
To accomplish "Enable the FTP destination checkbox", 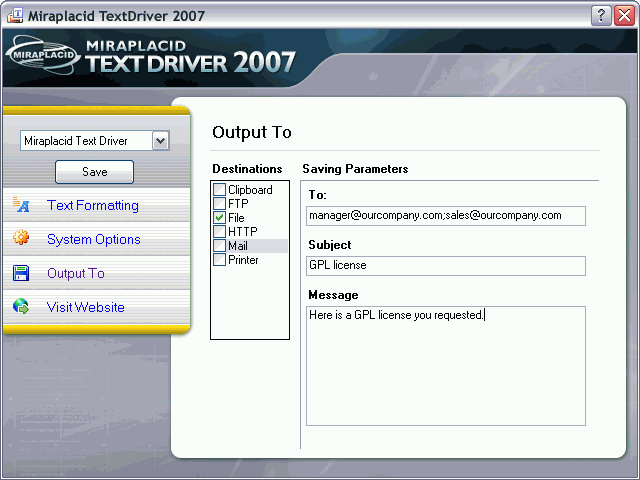I will (220, 203).
